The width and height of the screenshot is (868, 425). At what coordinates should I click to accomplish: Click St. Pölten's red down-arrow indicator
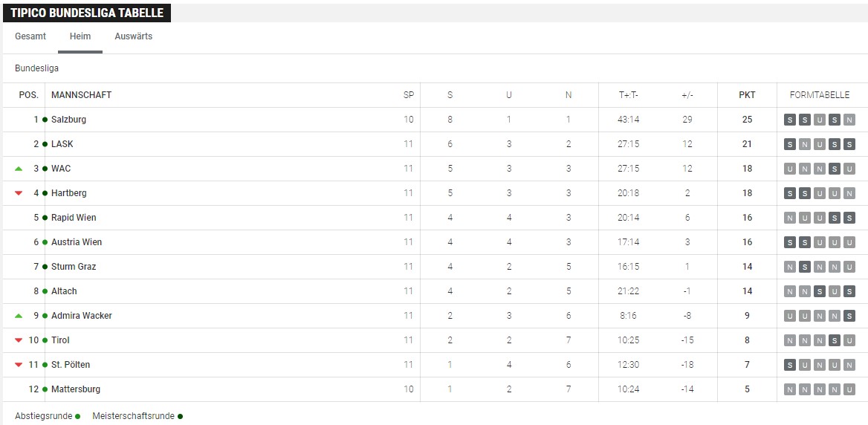[x=19, y=365]
